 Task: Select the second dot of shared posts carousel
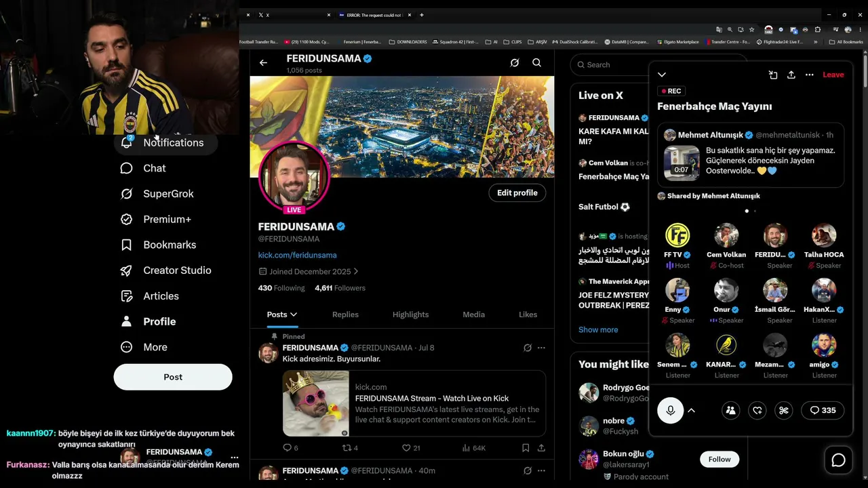755,211
